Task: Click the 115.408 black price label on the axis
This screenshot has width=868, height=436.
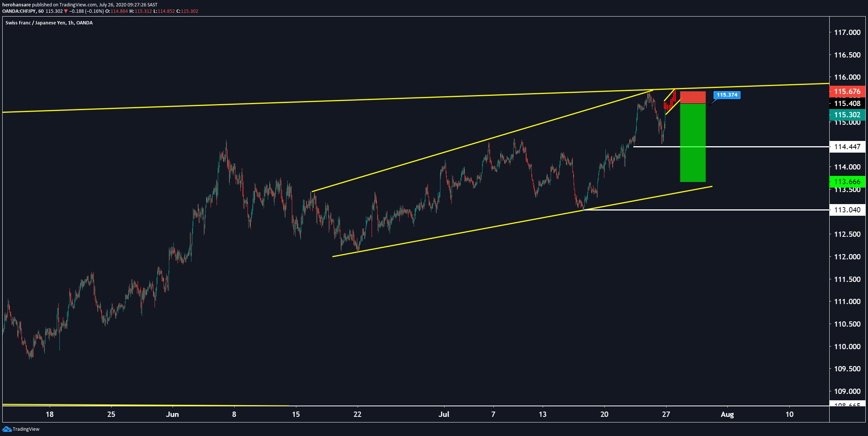Action: [847, 103]
